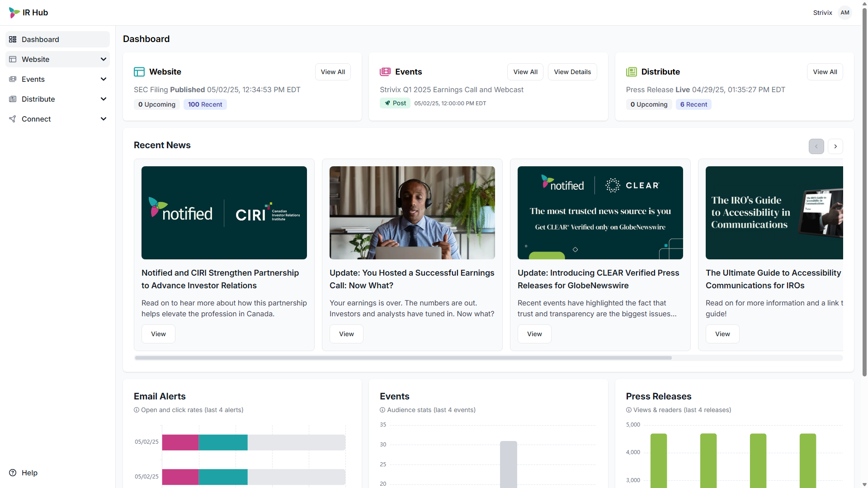The width and height of the screenshot is (868, 488).
Task: Click the Events calendar icon in sidebar
Action: pyautogui.click(x=12, y=79)
